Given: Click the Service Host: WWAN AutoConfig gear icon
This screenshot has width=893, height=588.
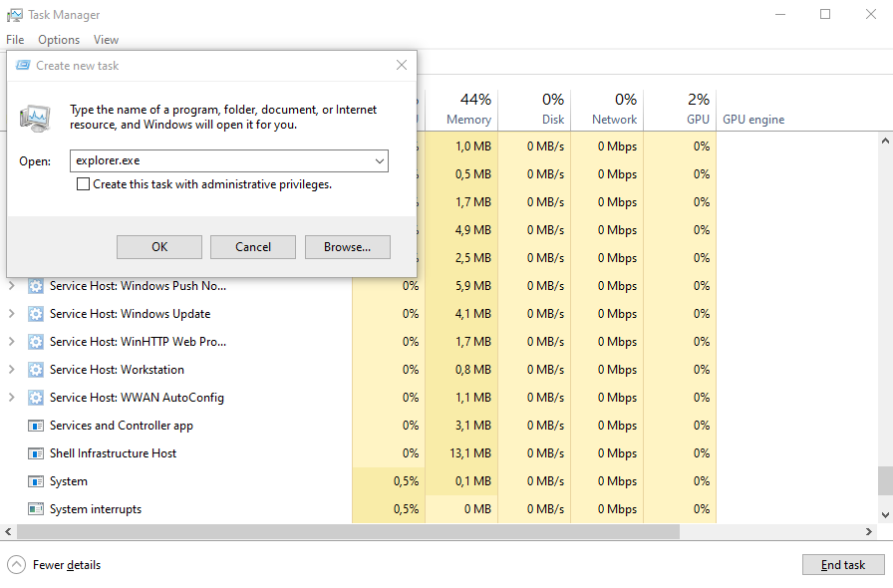Looking at the screenshot, I should pyautogui.click(x=36, y=398).
